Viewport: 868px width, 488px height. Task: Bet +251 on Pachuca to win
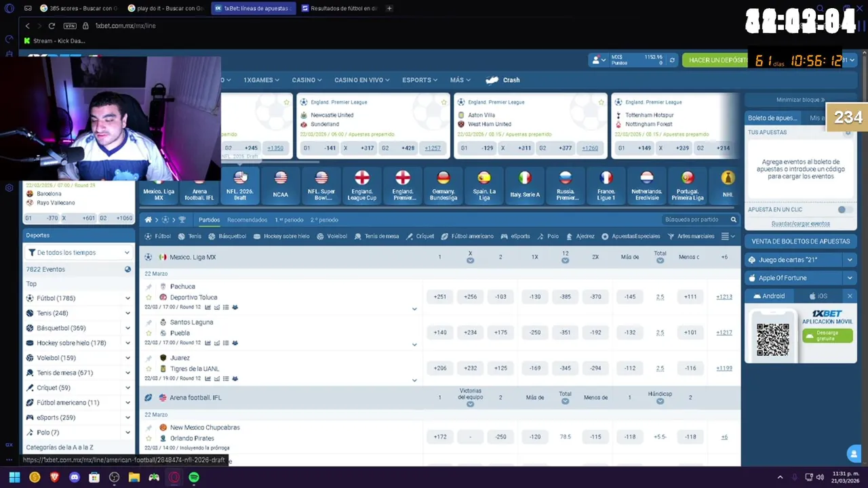[440, 297]
